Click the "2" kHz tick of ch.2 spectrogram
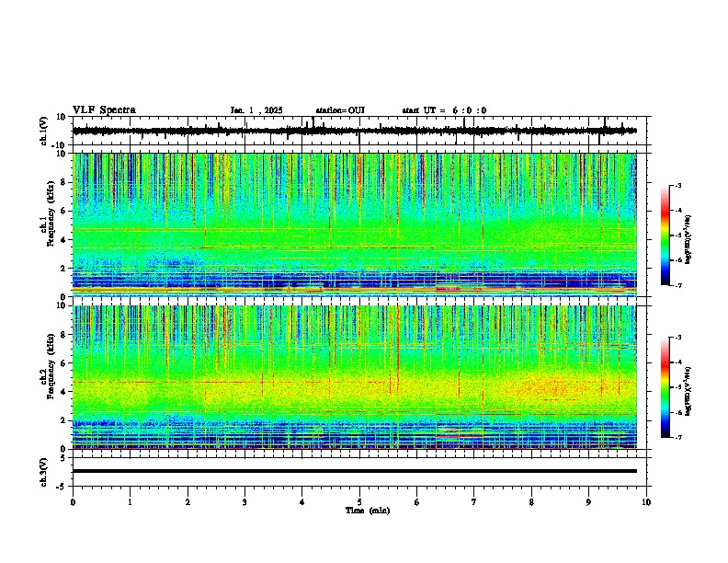Image resolution: width=728 pixels, height=563 pixels. coord(64,420)
